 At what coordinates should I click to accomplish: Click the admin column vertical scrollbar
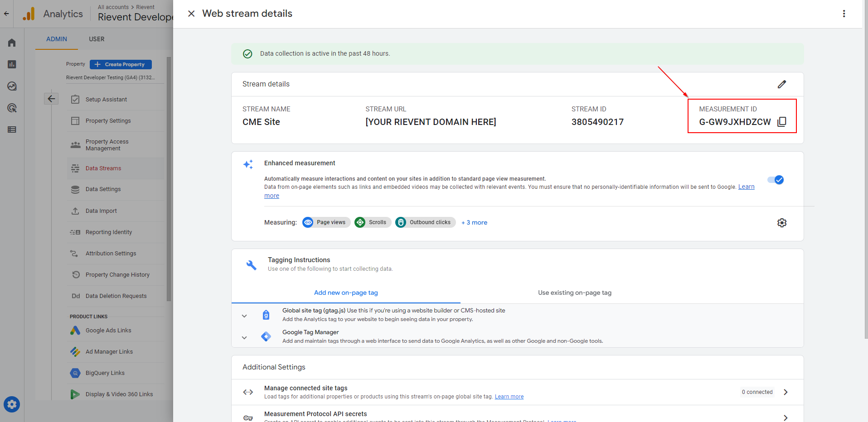coord(169,179)
